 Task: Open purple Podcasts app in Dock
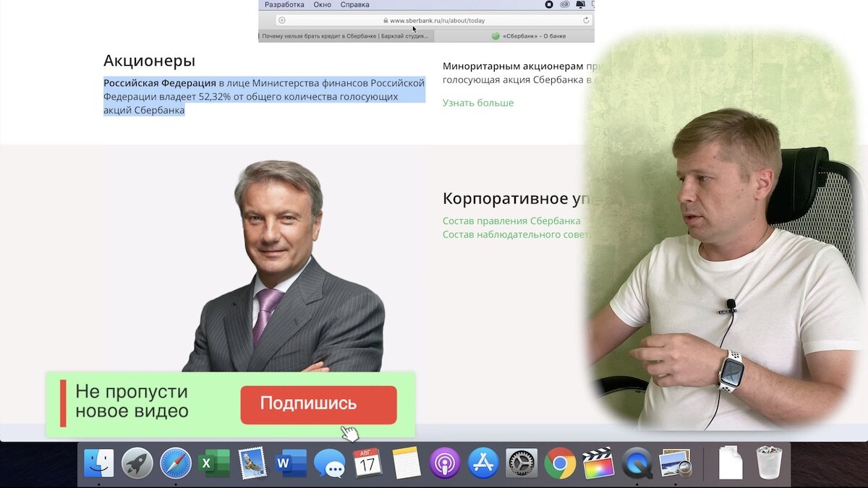pyautogui.click(x=445, y=463)
